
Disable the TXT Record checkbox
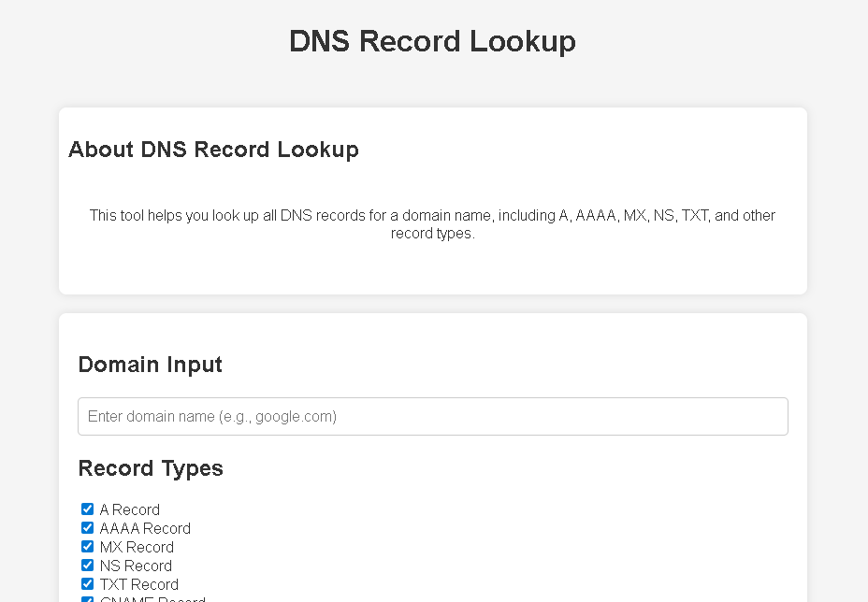tap(88, 584)
